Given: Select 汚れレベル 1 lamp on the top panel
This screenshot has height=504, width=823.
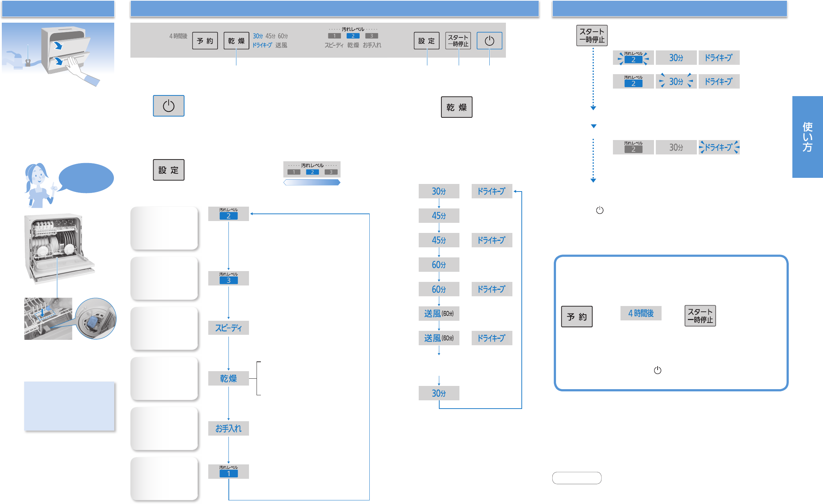Looking at the screenshot, I should [x=334, y=36].
